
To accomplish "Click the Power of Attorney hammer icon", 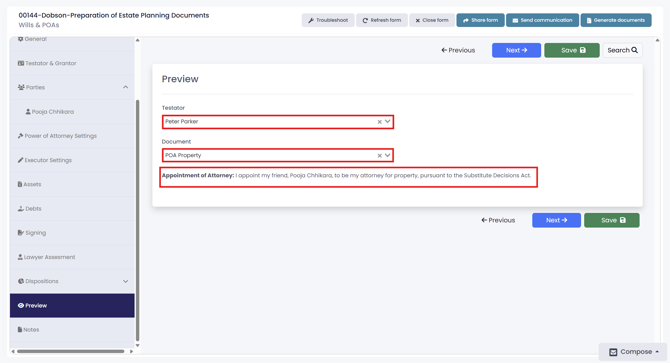I will (x=21, y=136).
